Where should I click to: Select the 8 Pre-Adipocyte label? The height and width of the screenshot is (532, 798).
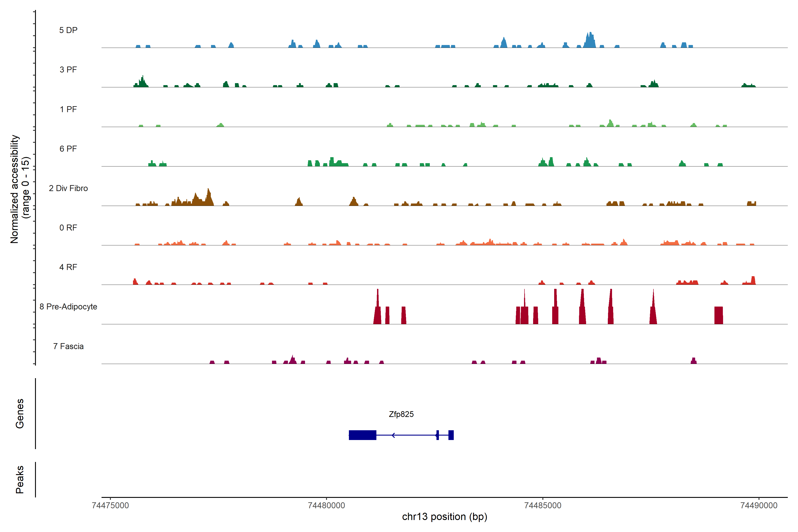pyautogui.click(x=68, y=307)
